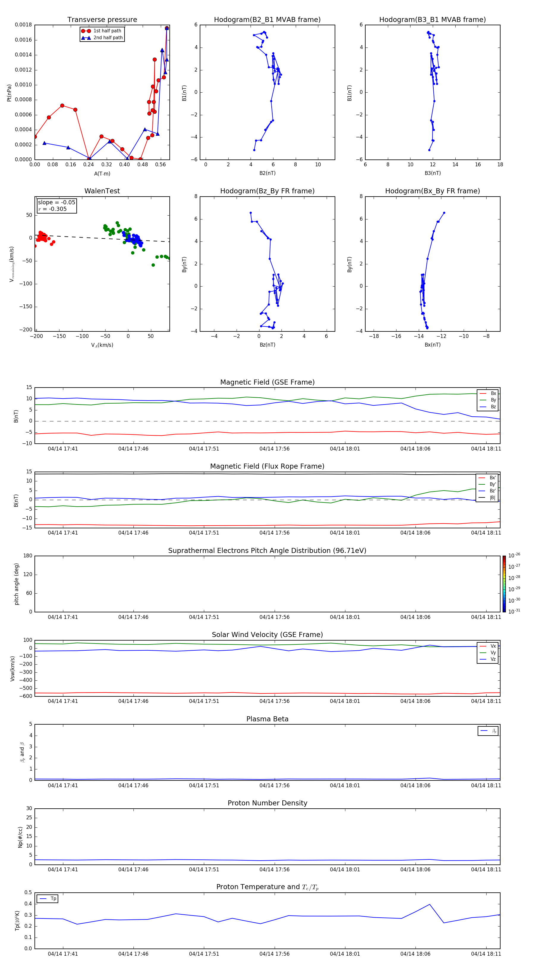
Task: Click the "r = -0.305" annotation
Action: [53, 209]
